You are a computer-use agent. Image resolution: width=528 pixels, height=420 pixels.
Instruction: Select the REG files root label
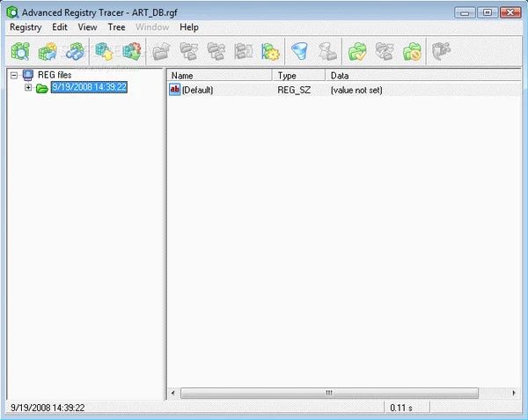[55, 75]
